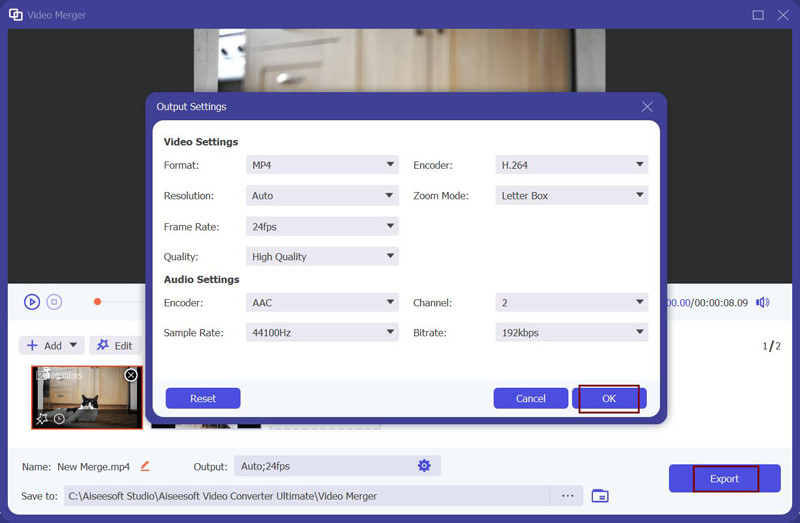Click the Output field showing Auto;24fps
This screenshot has width=800, height=523.
coord(337,466)
